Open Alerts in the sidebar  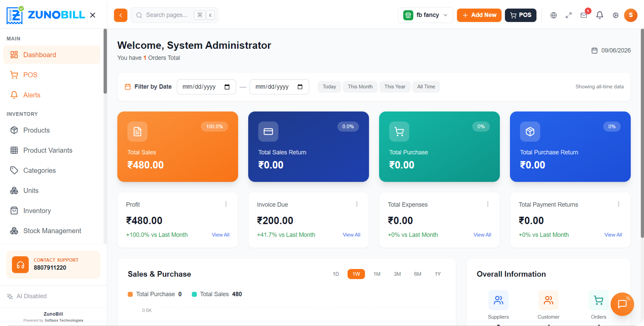pyautogui.click(x=52, y=95)
